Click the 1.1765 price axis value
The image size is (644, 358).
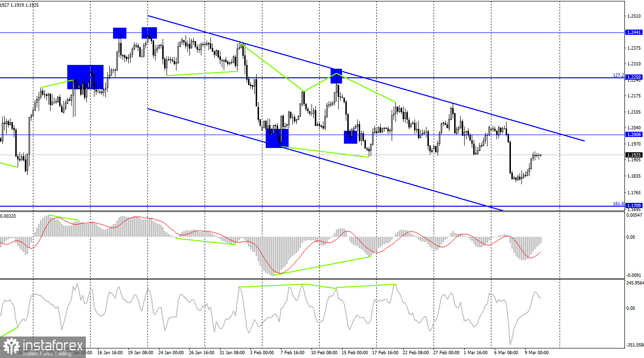(x=634, y=193)
